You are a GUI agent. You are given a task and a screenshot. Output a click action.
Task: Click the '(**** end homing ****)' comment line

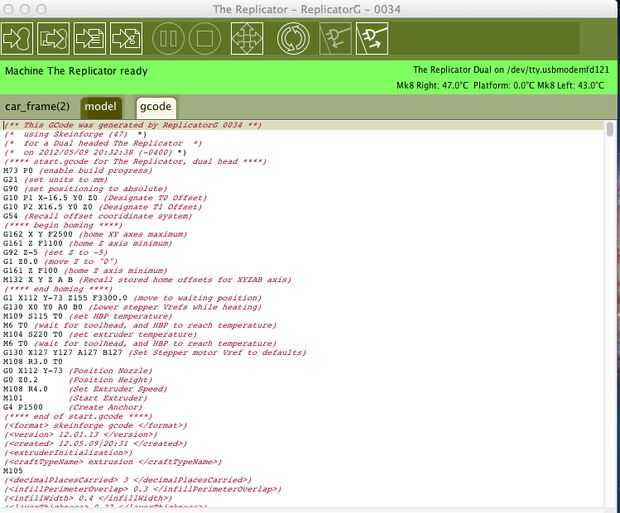tap(58, 289)
